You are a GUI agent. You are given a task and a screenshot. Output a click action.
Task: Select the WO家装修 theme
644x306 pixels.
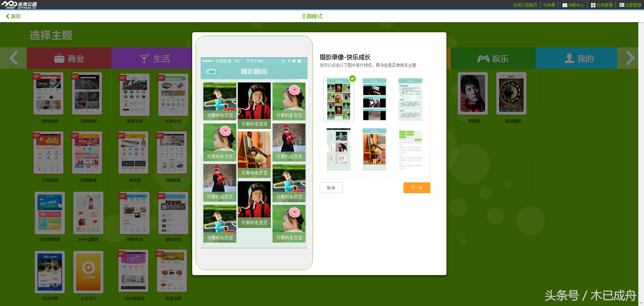point(133,271)
